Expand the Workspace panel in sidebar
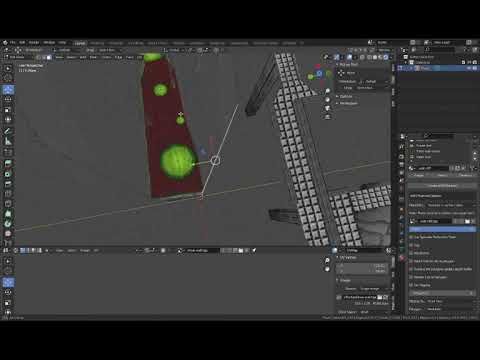The image size is (480, 360). (x=347, y=103)
